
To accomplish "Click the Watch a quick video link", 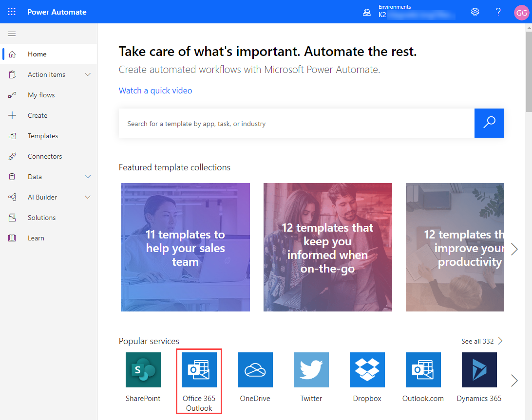I will coord(155,91).
